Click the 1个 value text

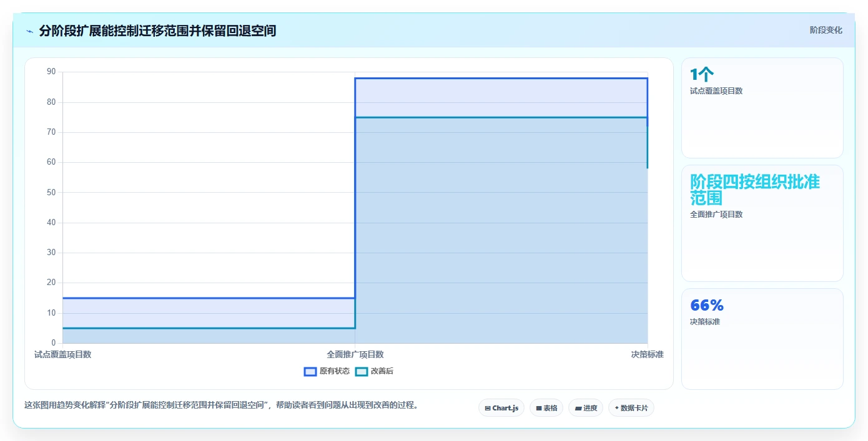(702, 75)
